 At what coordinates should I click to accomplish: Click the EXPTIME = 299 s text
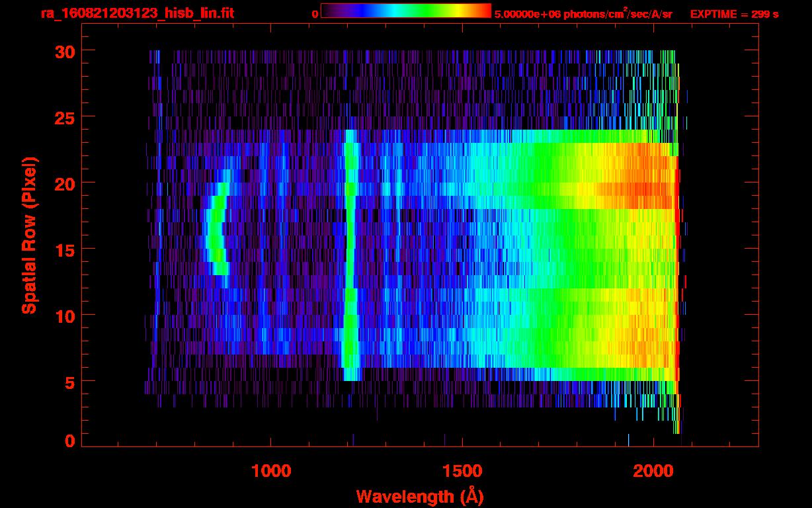734,14
